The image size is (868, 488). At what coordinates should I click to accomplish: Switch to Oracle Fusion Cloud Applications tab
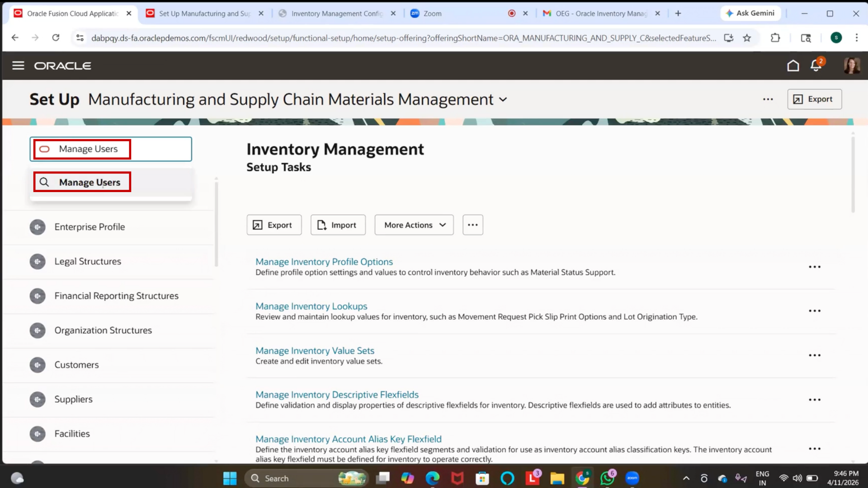coord(73,14)
